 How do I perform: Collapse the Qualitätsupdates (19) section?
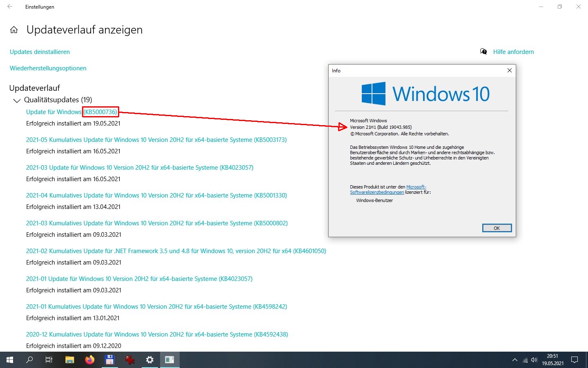pyautogui.click(x=17, y=100)
